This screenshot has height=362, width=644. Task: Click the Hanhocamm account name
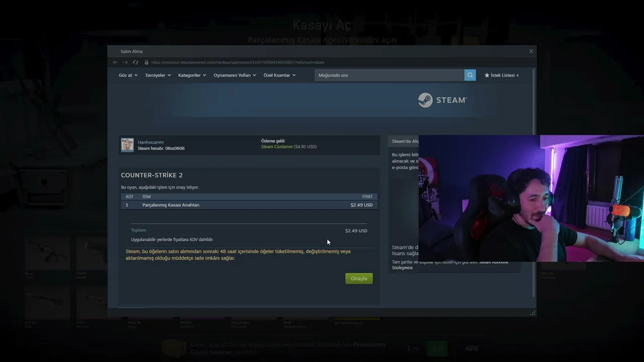(150, 142)
